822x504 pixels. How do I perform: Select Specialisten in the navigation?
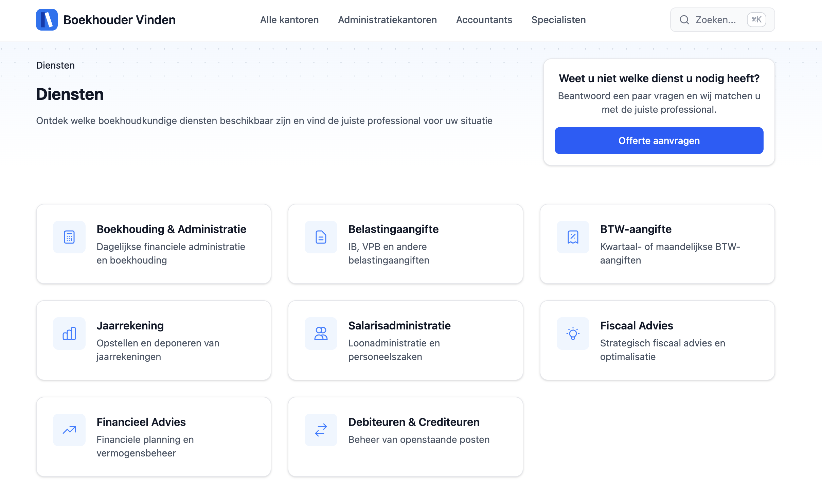pos(558,20)
